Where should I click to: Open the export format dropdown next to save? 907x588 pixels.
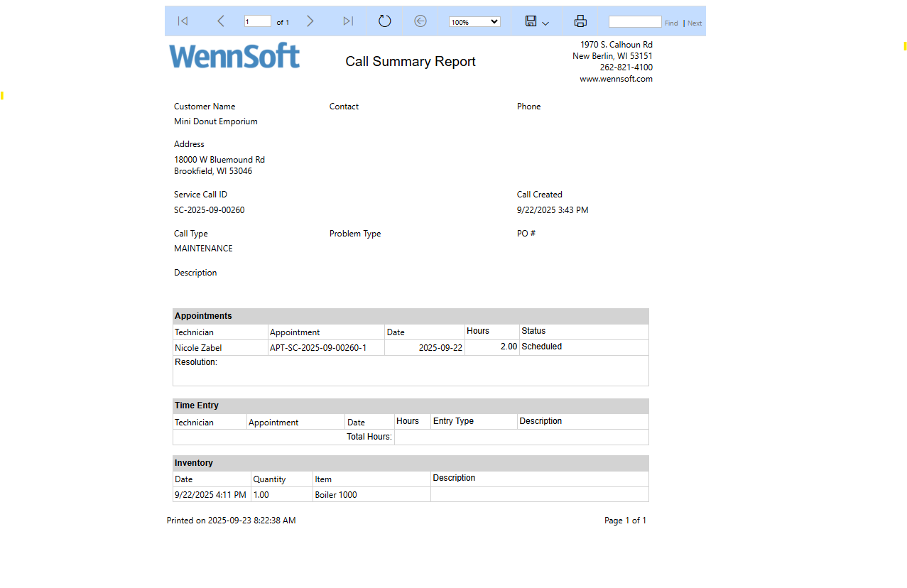[x=545, y=23]
